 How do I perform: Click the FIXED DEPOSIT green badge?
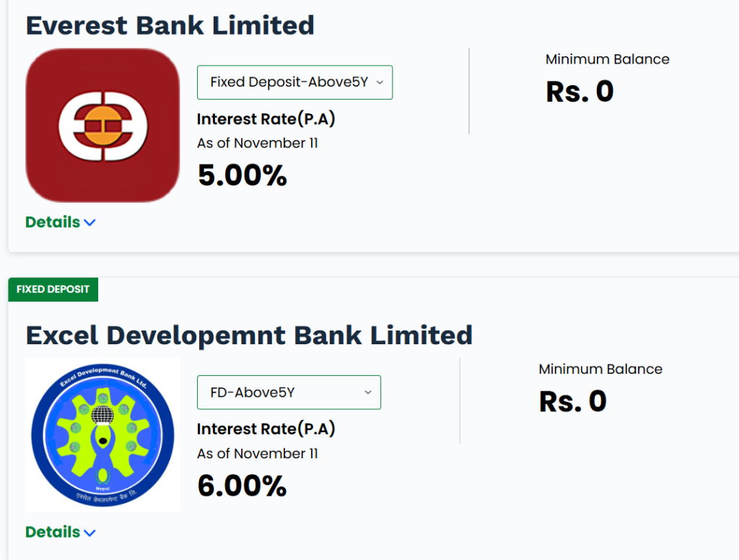[x=53, y=289]
